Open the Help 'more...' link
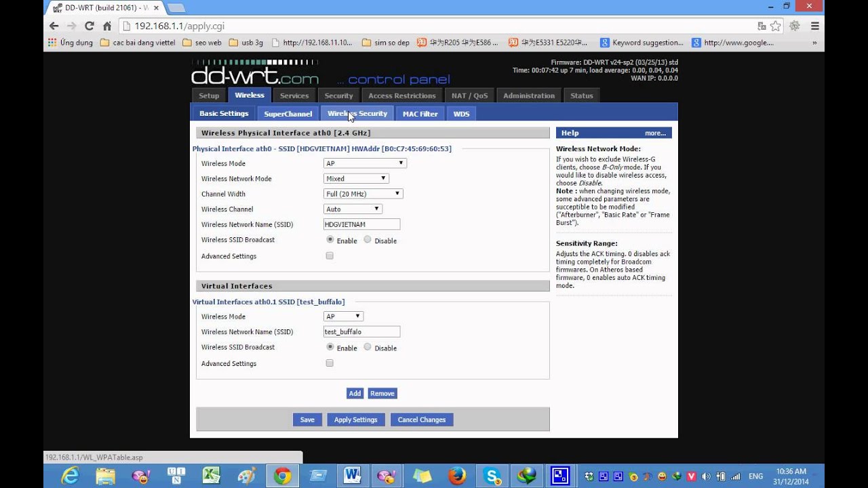The height and width of the screenshot is (488, 868). pyautogui.click(x=655, y=133)
